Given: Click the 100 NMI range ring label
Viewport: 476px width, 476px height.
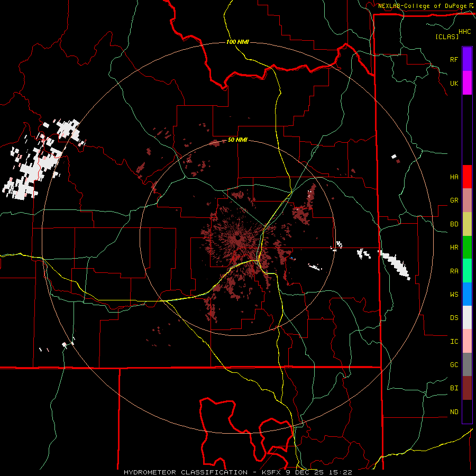Looking at the screenshot, I should (237, 42).
